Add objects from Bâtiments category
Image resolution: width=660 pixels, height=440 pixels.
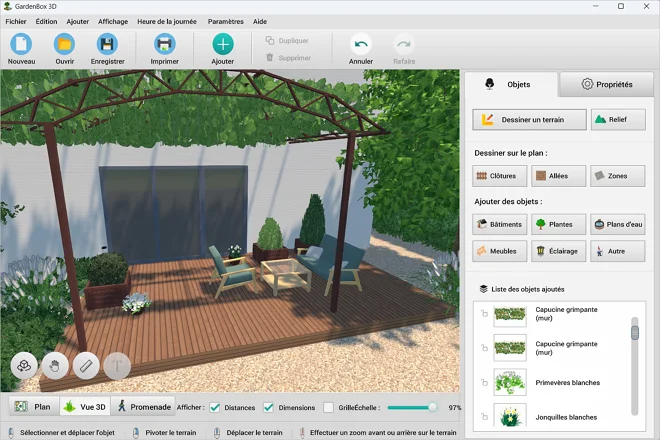499,224
